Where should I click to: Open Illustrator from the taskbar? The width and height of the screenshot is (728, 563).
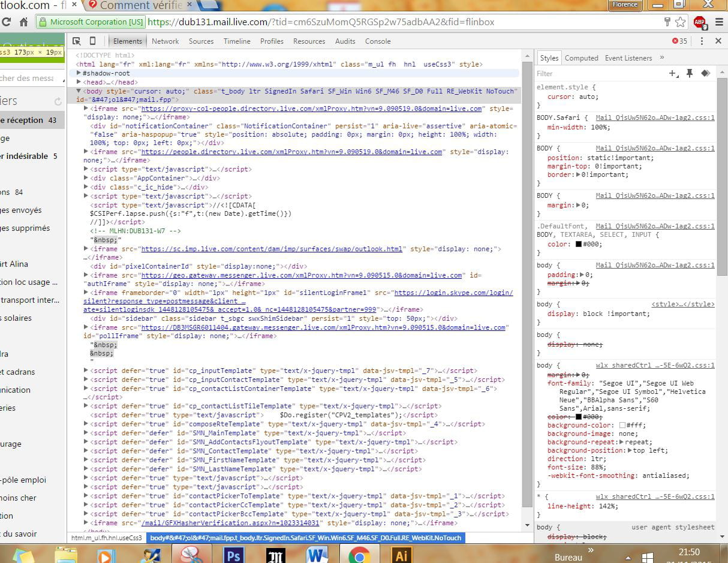401,556
